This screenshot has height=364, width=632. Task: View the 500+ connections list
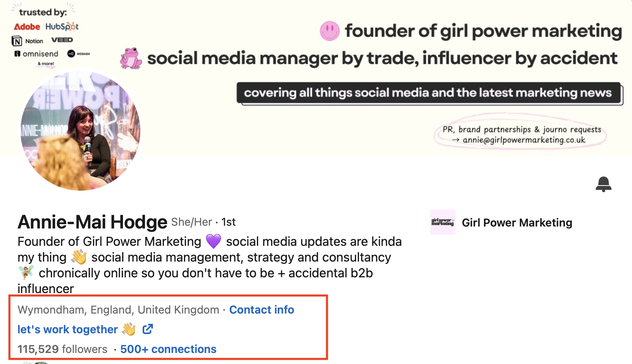coord(168,349)
